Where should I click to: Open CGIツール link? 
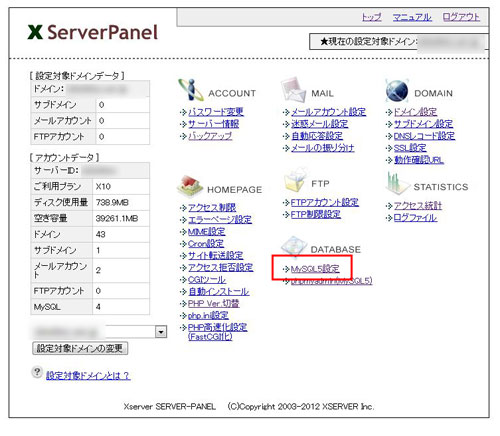[x=207, y=280]
